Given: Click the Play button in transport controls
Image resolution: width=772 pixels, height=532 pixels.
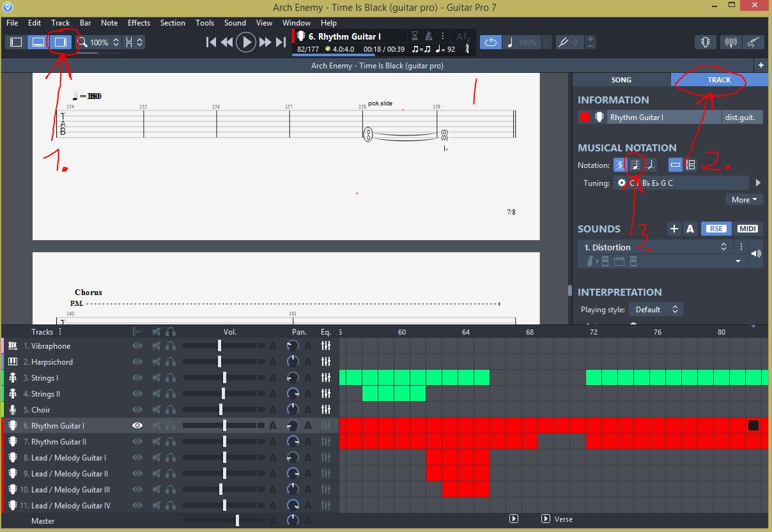Looking at the screenshot, I should pyautogui.click(x=245, y=43).
